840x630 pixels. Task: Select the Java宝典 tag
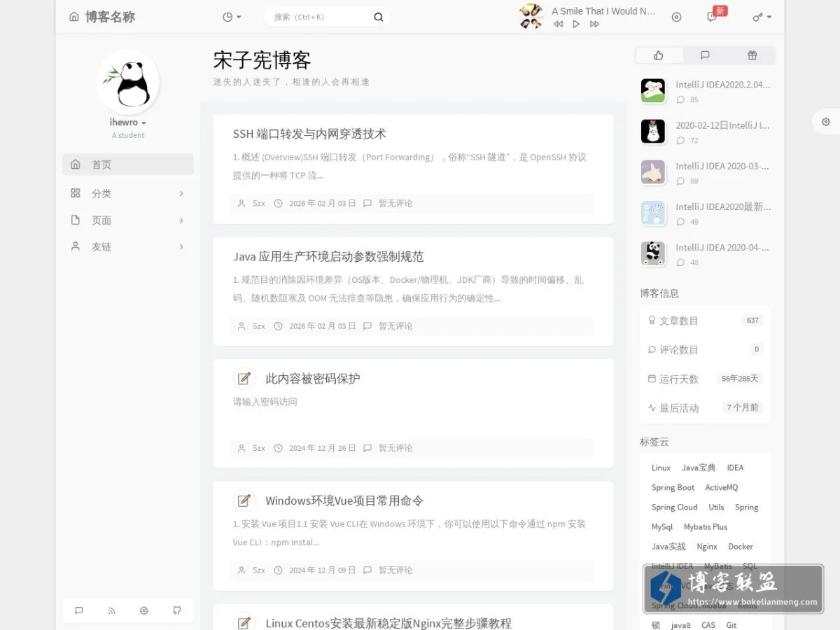tap(699, 468)
